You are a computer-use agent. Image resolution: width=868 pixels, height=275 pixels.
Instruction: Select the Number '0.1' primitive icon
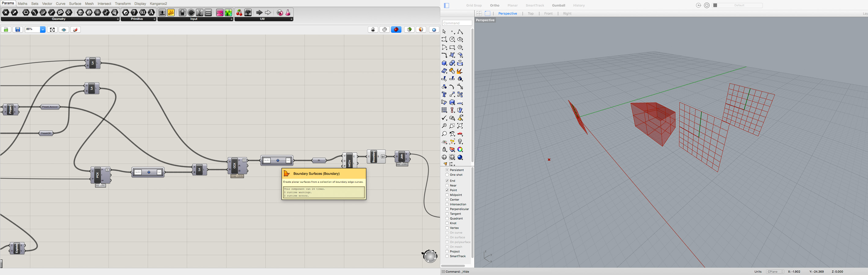(143, 13)
